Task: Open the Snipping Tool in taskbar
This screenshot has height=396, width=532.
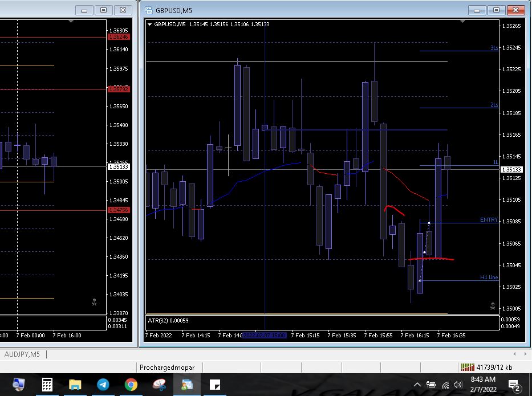Action: [x=159, y=385]
